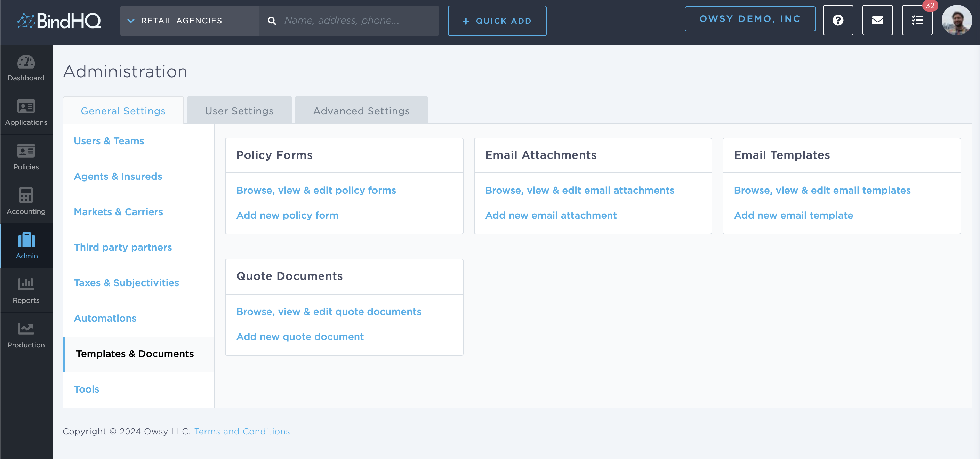Switch to User Settings tab

239,111
